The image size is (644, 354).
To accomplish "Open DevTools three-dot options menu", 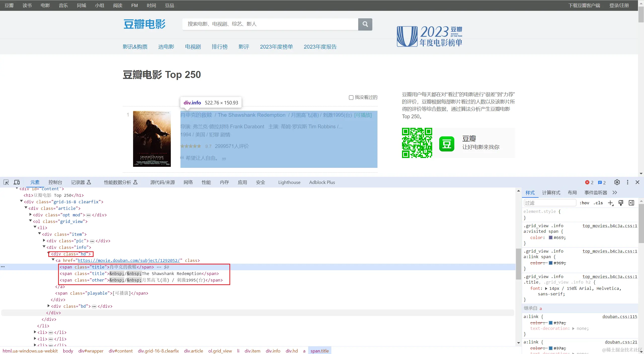I will click(627, 182).
